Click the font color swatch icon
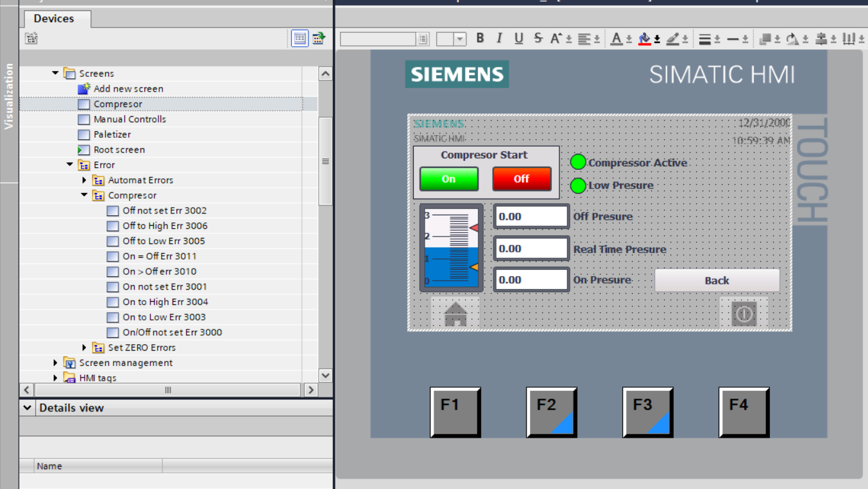Viewport: 868px width, 489px height. coord(617,39)
